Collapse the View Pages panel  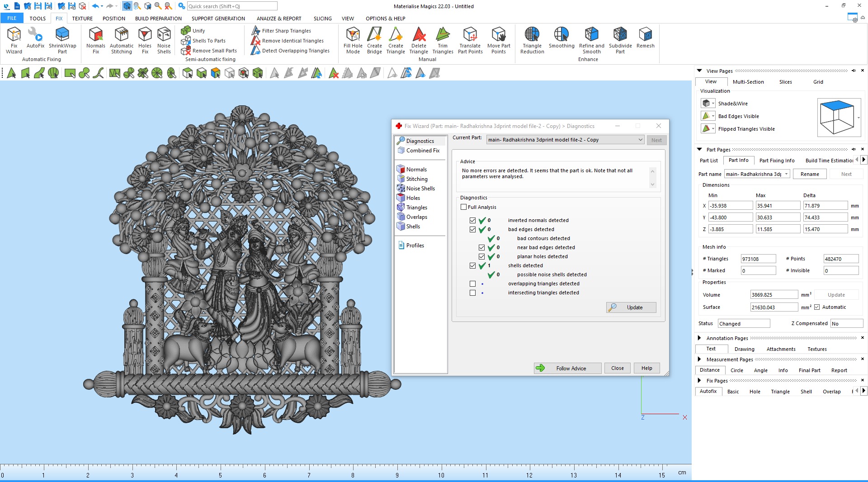(x=699, y=71)
